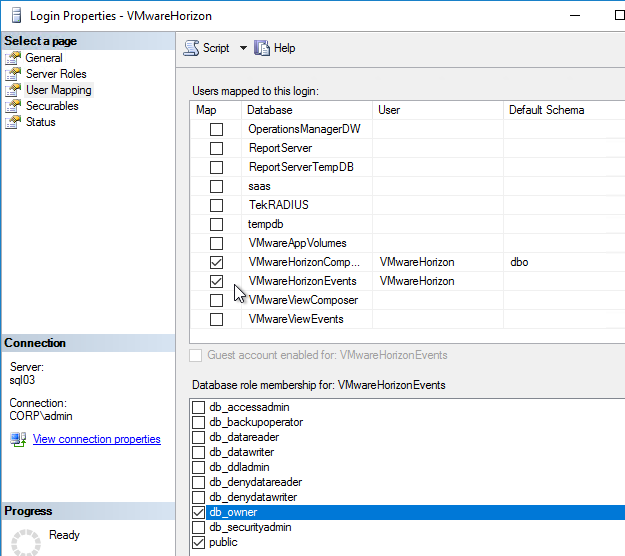Select the VMwareViewEvents database name

pos(296,319)
